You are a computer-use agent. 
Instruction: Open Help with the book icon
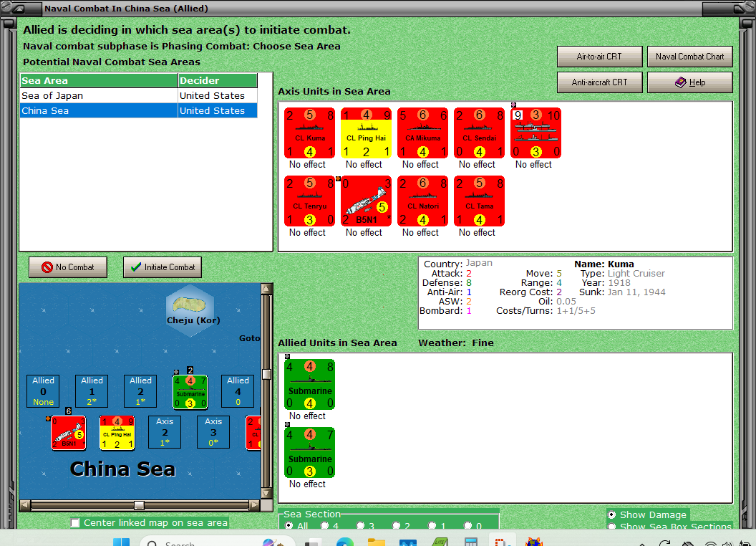690,82
